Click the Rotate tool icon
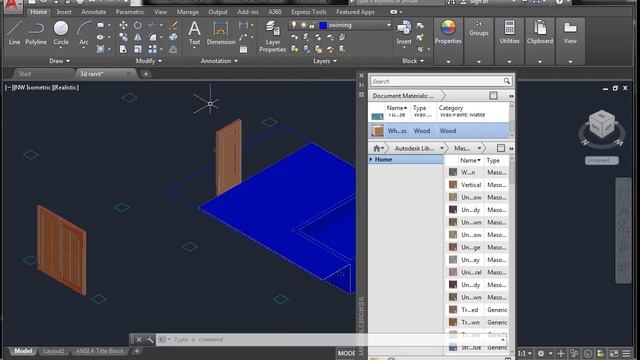The width and height of the screenshot is (640, 360). coord(138,25)
